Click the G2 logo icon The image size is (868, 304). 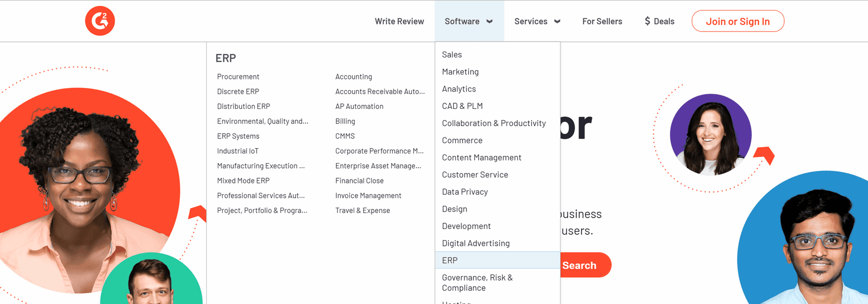point(100,21)
